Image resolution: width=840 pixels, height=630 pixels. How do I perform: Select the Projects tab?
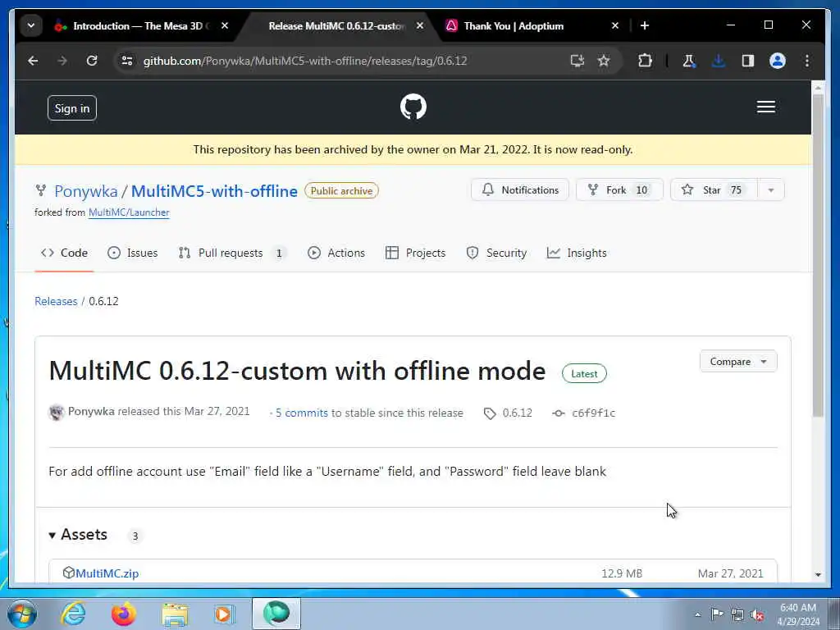(x=415, y=253)
